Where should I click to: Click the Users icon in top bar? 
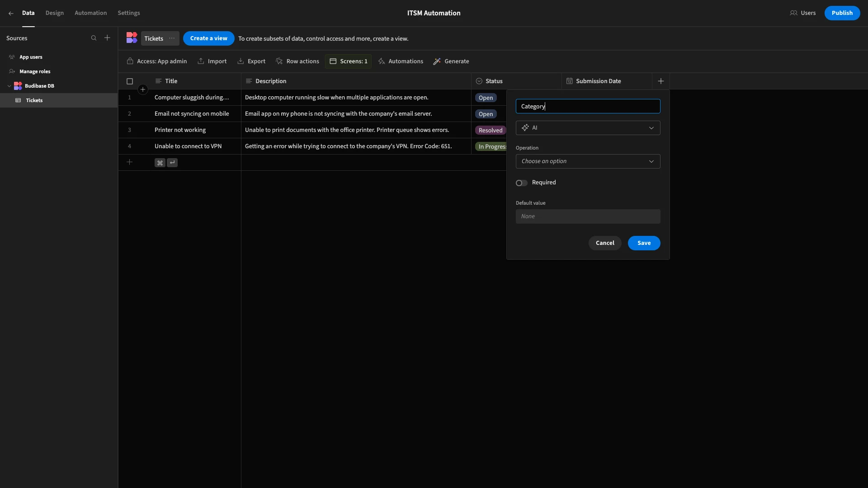click(793, 13)
